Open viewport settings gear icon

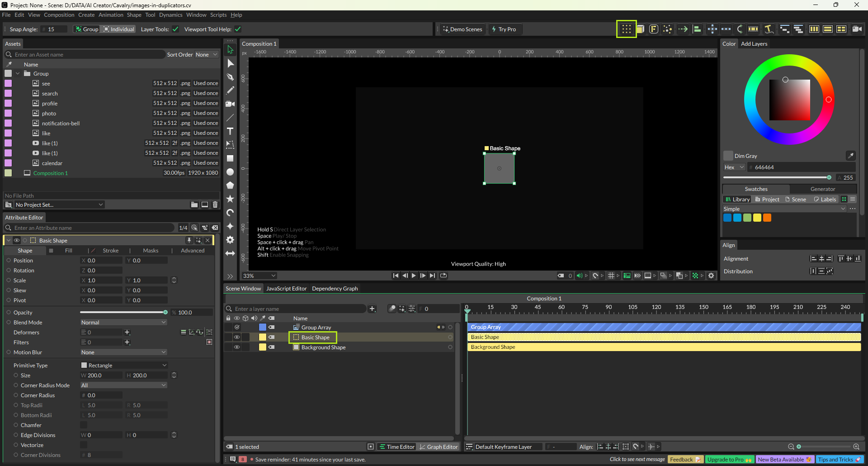(711, 276)
